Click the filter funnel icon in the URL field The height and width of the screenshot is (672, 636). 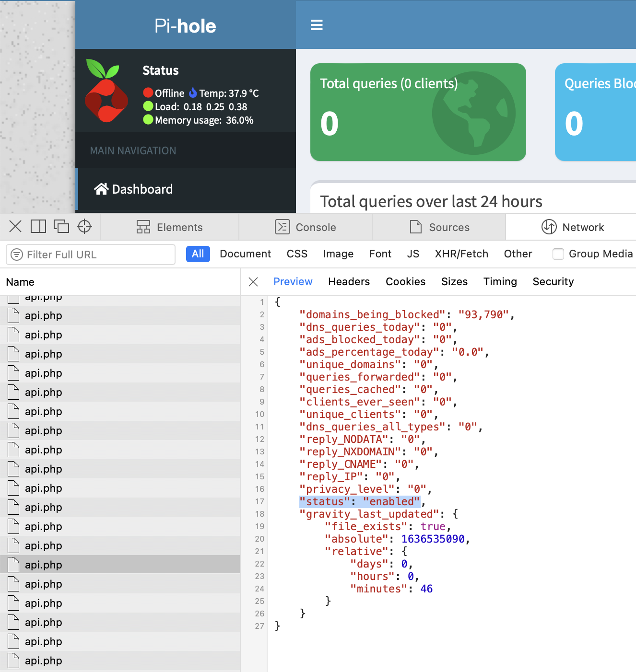16,255
